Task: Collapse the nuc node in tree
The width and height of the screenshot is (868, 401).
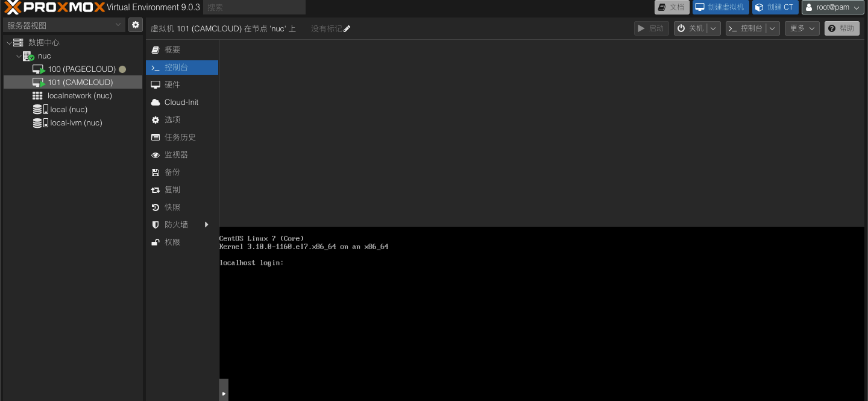Action: [19, 56]
